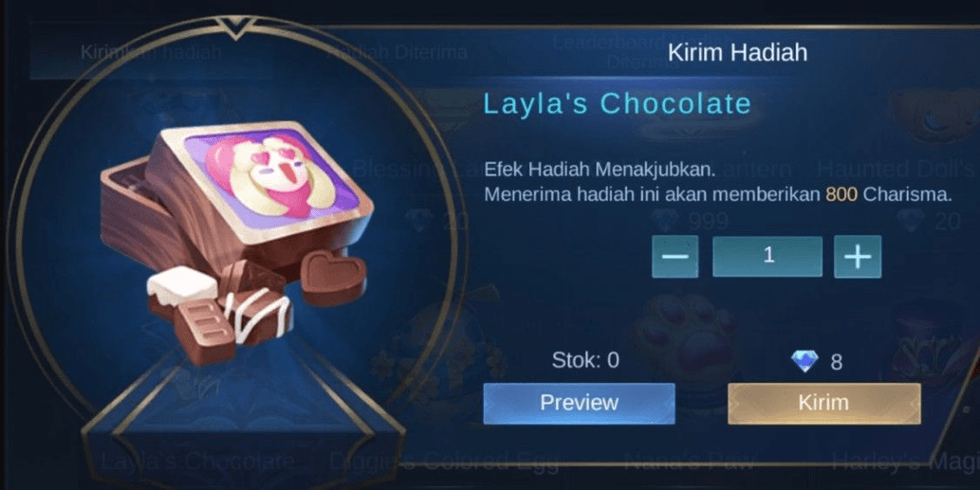Choose the Diggie's Colored Egg gift label

(443, 462)
